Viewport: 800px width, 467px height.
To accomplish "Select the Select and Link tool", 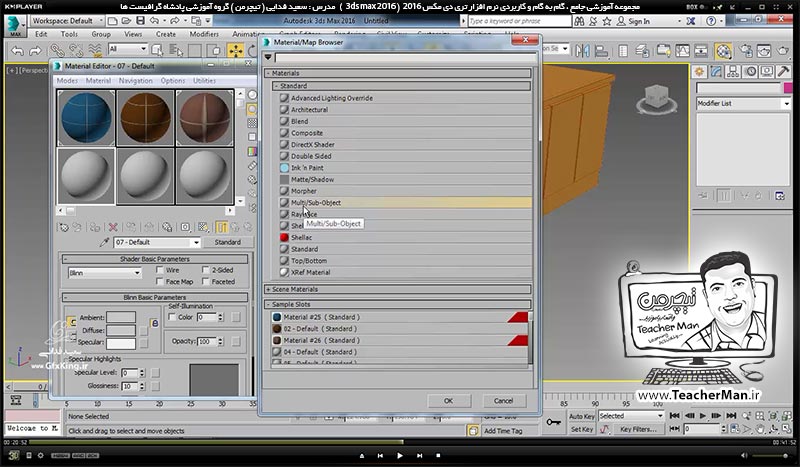I will [x=57, y=50].
